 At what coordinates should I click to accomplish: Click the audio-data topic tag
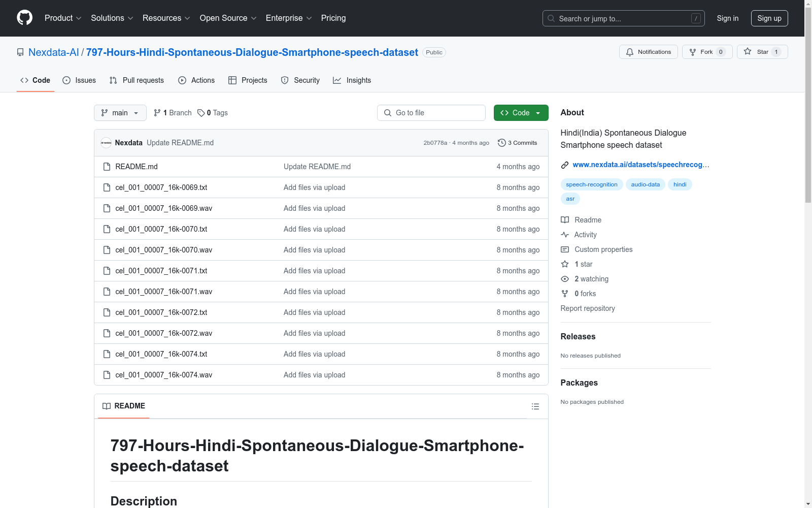(x=646, y=184)
